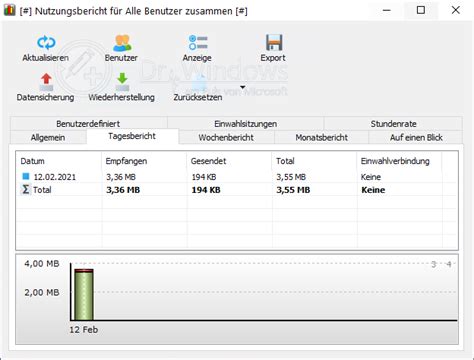Click the 3,55 MB value in 12.02.2021 row
Image resolution: width=474 pixels, height=360 pixels.
pyautogui.click(x=291, y=177)
